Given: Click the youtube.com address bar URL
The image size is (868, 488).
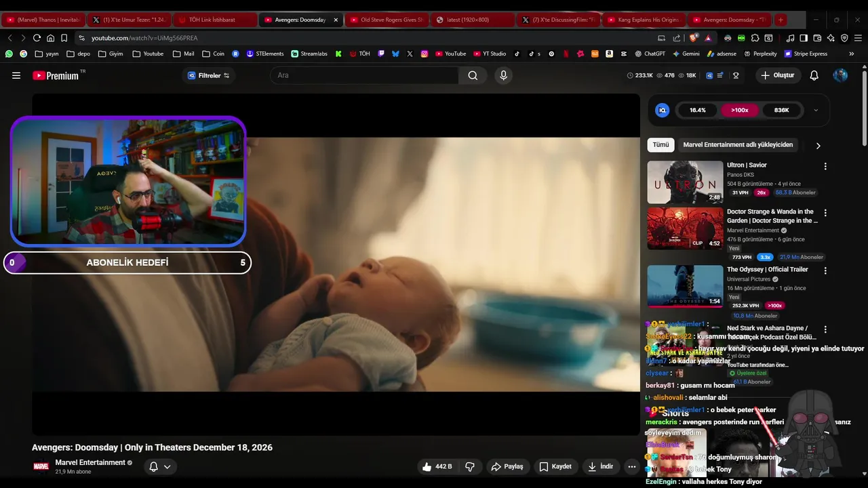Looking at the screenshot, I should (x=144, y=38).
